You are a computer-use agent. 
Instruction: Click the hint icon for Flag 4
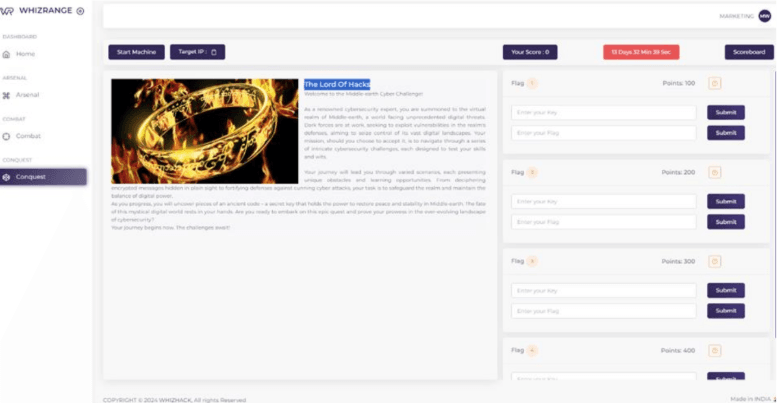point(714,350)
